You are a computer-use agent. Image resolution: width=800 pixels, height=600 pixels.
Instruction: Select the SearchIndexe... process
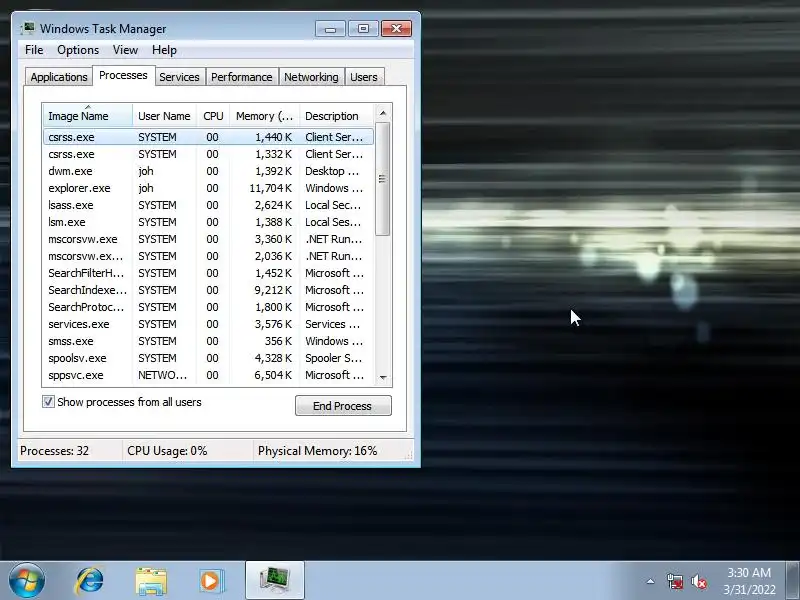point(208,290)
